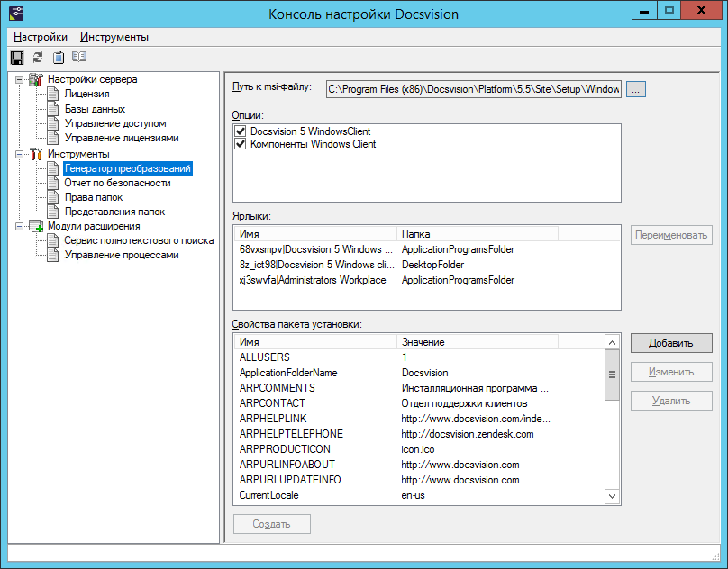The image size is (728, 569).
Task: Click the document icon beside Лицензия
Action: tap(50, 94)
